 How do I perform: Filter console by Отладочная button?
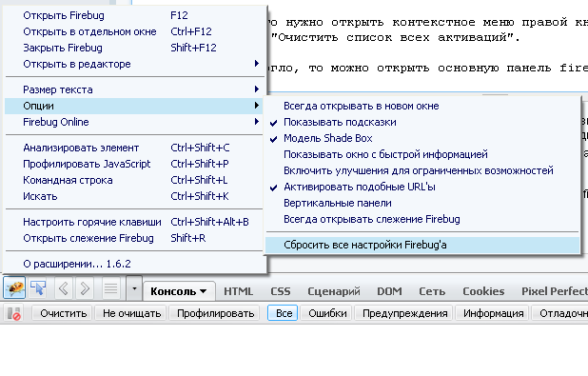[560, 313]
